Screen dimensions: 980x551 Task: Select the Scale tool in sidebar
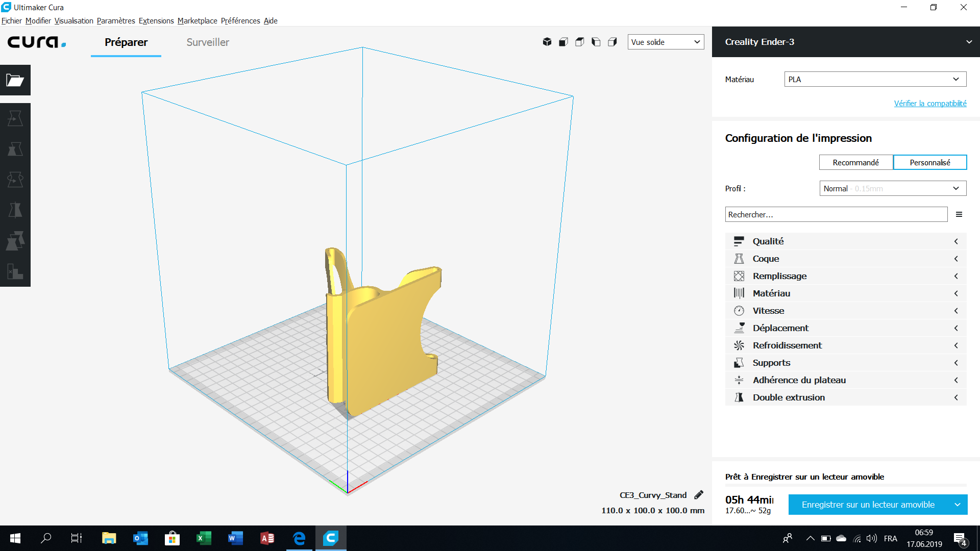(x=15, y=149)
